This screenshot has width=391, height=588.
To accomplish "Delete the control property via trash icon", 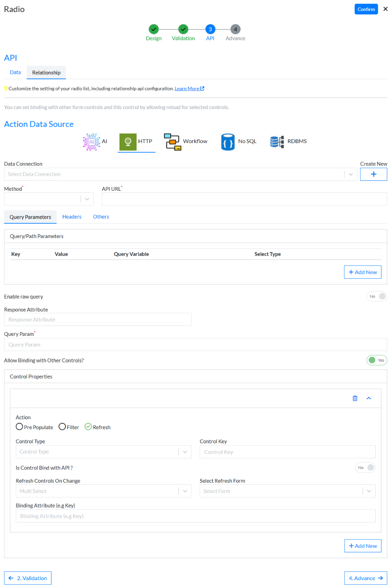I will click(355, 398).
